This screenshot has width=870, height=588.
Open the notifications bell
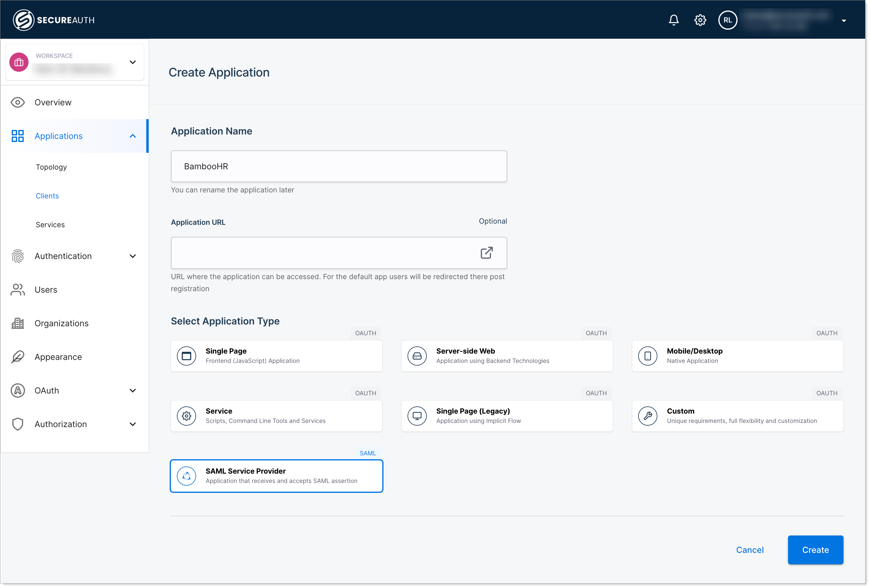pyautogui.click(x=674, y=20)
